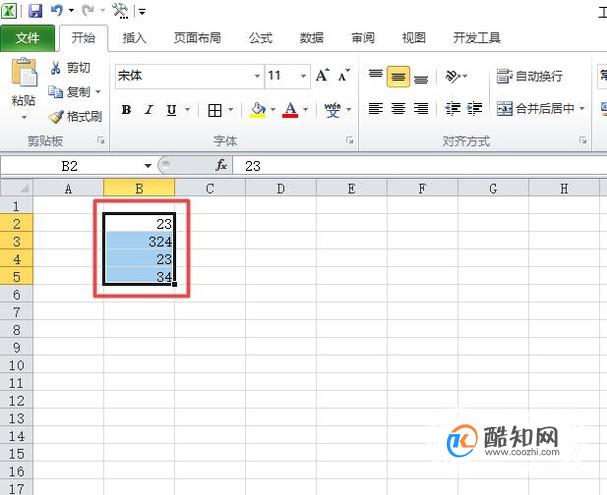Screen dimensions: 607x495
Task: Apply the yellow Fill Color bucket
Action: click(258, 110)
